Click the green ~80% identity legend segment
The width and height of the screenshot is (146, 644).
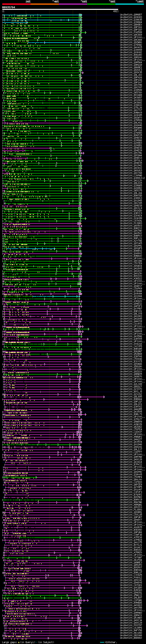click(x=101, y=4)
